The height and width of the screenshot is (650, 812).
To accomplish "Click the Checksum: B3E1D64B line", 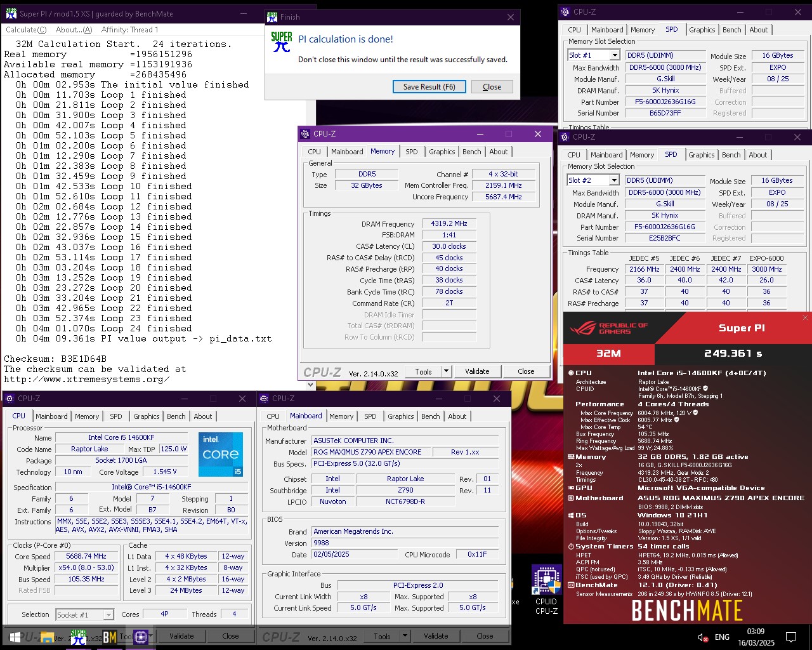I will coord(55,359).
